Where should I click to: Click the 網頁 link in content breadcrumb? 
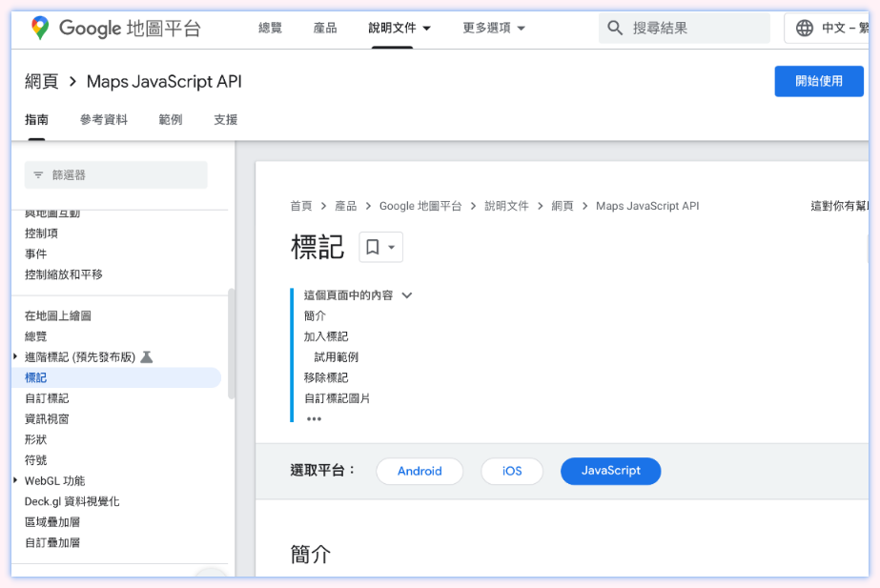coord(563,206)
